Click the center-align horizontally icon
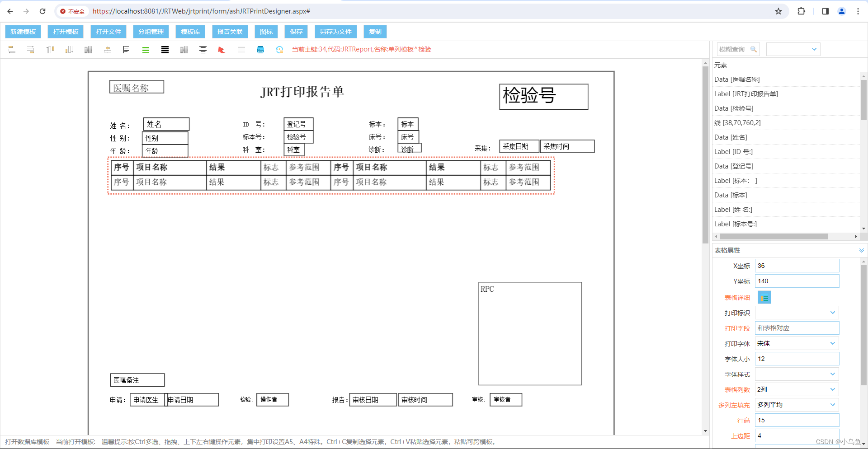Image resolution: width=868 pixels, height=449 pixels. click(x=108, y=50)
